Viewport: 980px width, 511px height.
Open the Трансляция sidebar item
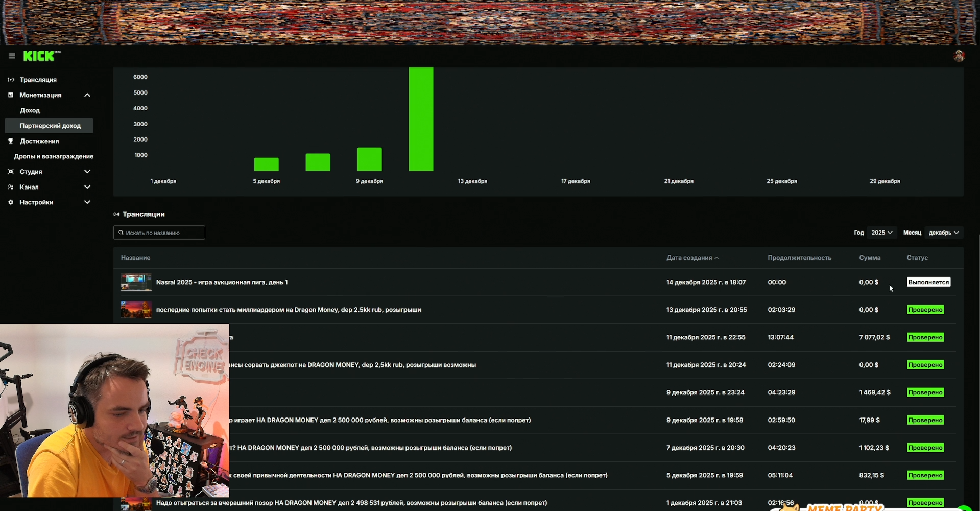point(38,80)
